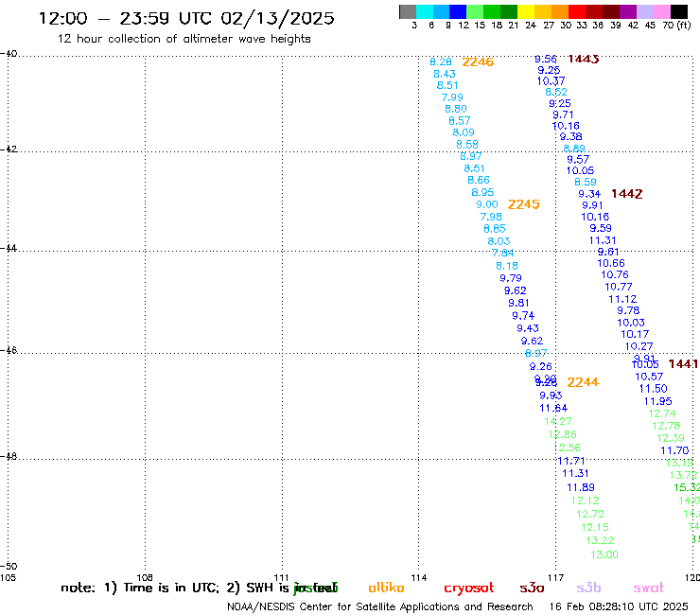Click the wave height value 13.00
Screen dimensions: 700x615
604,554
